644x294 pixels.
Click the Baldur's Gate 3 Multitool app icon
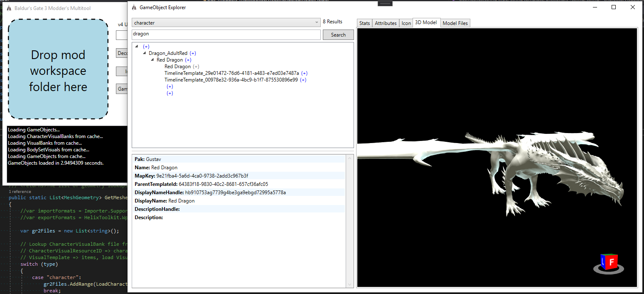9,8
